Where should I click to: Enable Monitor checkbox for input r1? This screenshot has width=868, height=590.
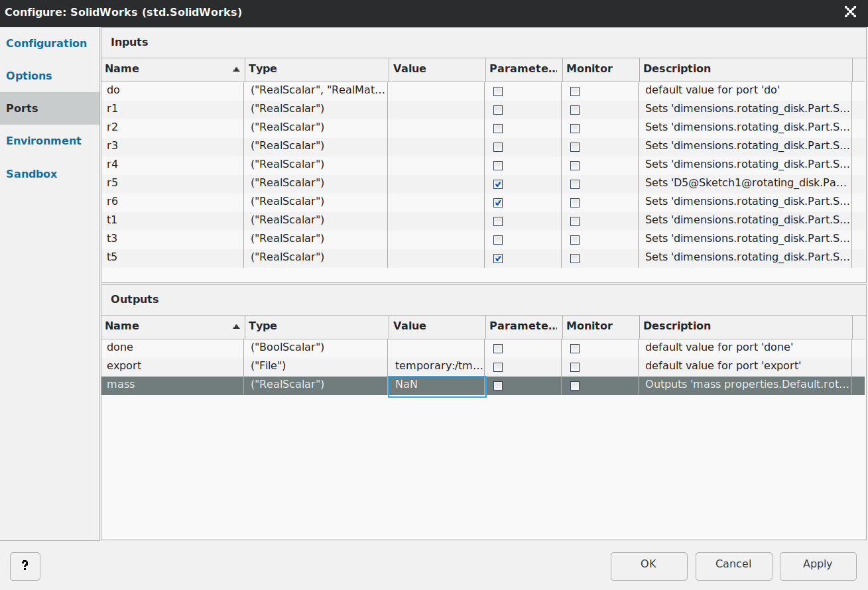pos(575,110)
